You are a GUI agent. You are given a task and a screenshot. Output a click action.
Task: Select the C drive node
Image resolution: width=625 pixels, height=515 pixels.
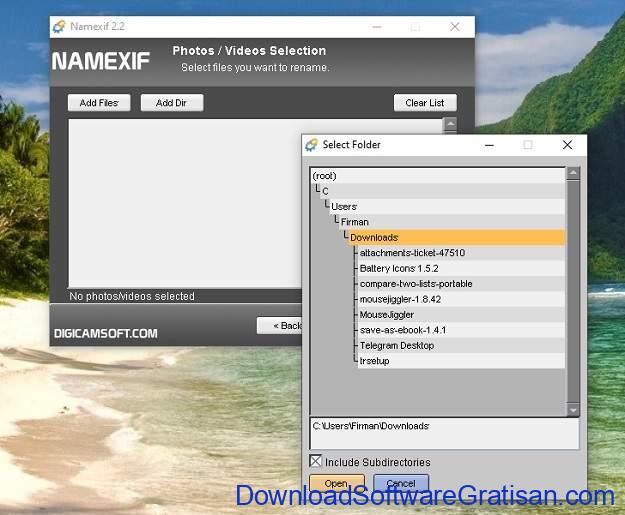pyautogui.click(x=442, y=191)
